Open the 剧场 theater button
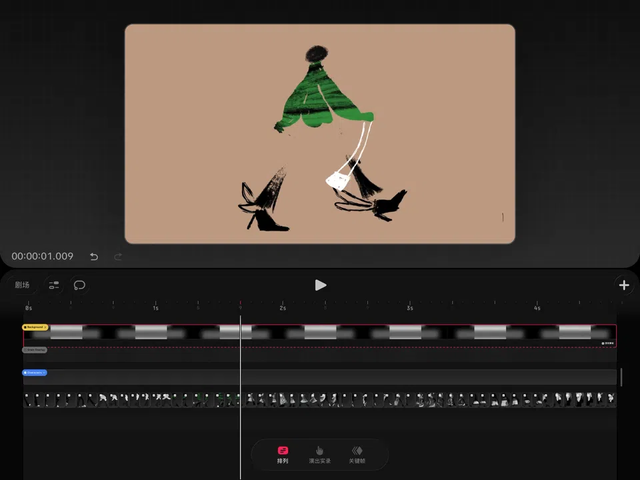This screenshot has width=640, height=480. tap(22, 285)
